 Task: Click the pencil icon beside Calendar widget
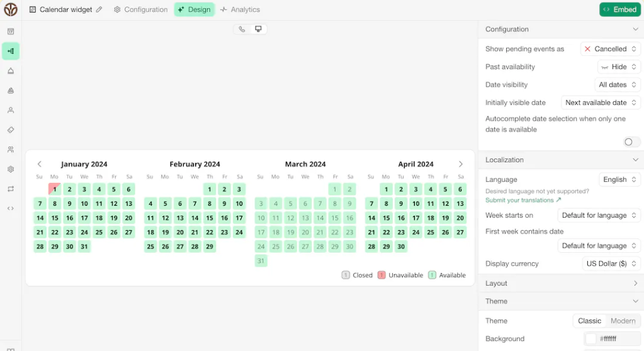[x=99, y=10]
